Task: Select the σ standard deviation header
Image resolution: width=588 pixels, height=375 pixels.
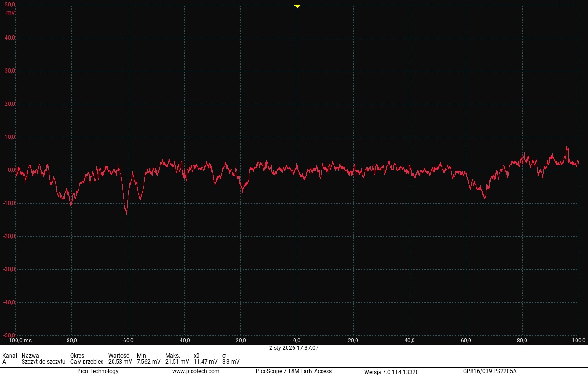Action: [224, 356]
